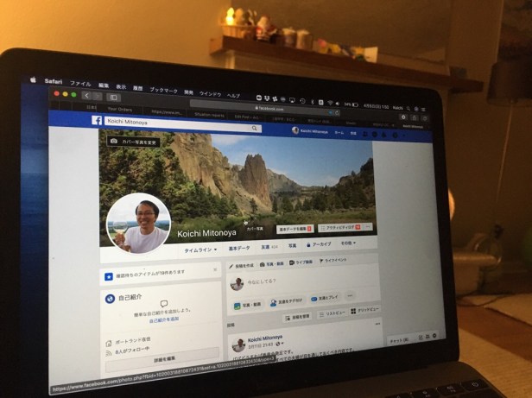Click the 自己紹介を追加 link

pos(159,319)
